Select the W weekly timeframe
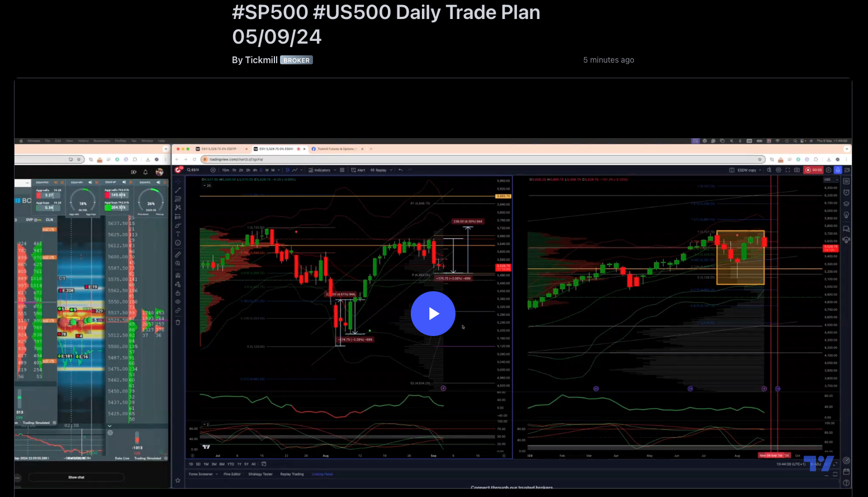The width and height of the screenshot is (868, 497). (267, 170)
